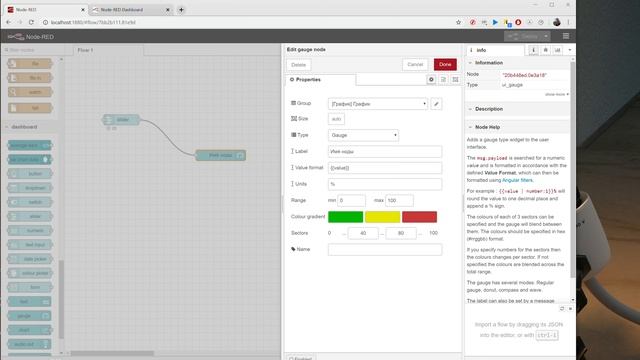Click the blue play extension icon
This screenshot has height=360, width=640.
(x=495, y=22)
